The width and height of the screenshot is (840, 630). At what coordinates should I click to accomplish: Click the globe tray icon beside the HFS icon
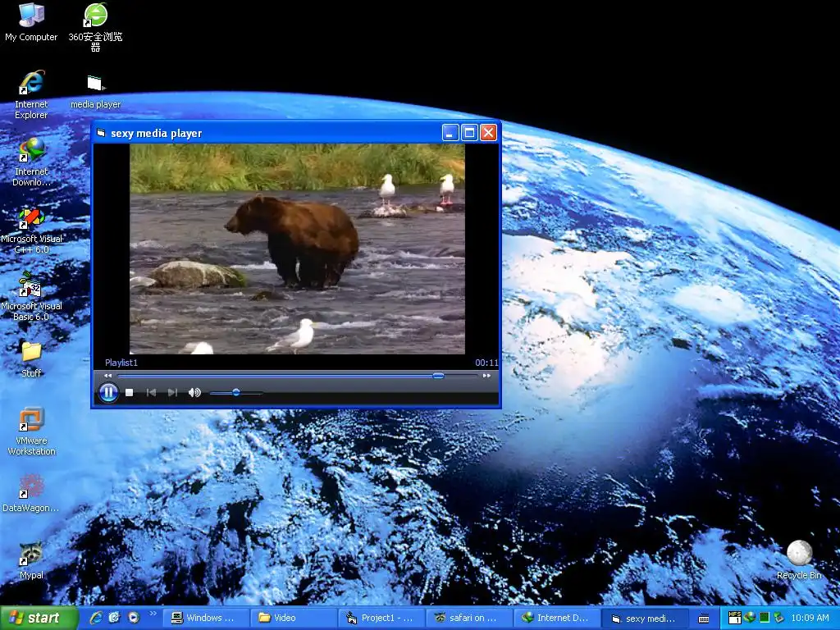750,617
